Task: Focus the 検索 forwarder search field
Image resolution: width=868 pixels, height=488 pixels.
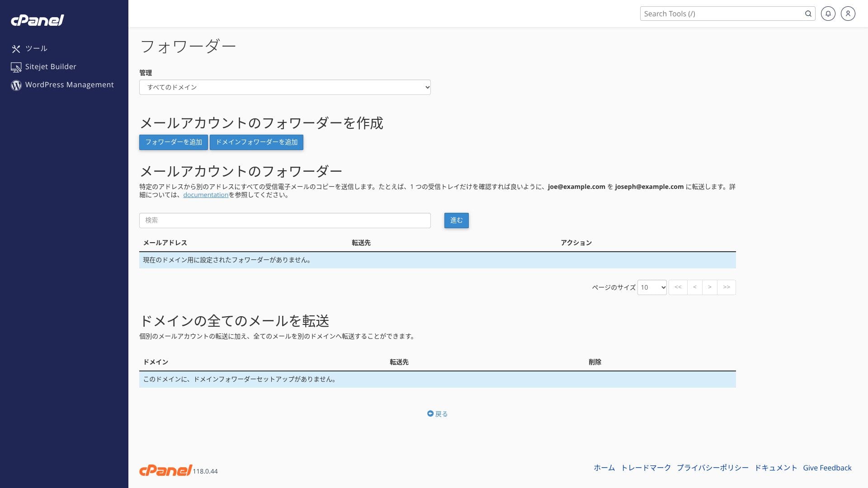Action: [285, 221]
